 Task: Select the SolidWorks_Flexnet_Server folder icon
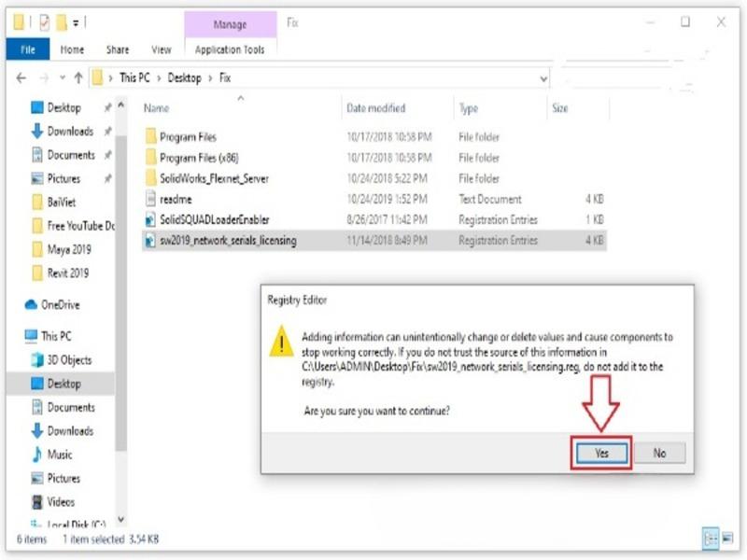(x=150, y=178)
